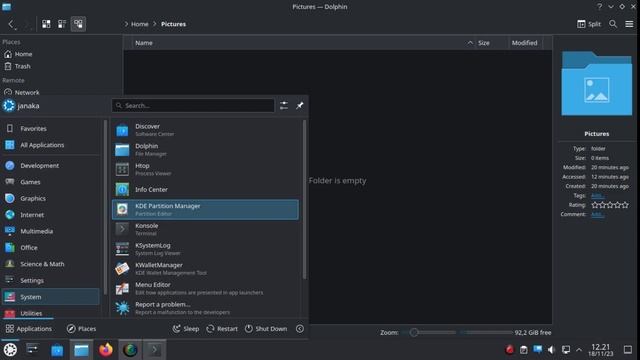Add comment link in info panel
Image resolution: width=640 pixels, height=360 pixels.
coord(598,214)
